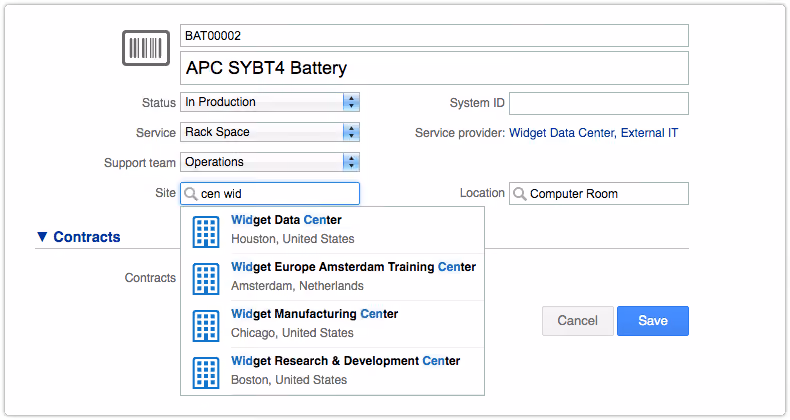Viewport: 790px width, 420px height.
Task: Click 'Amsterdam, Netherlands' text
Action: pyautogui.click(x=297, y=286)
